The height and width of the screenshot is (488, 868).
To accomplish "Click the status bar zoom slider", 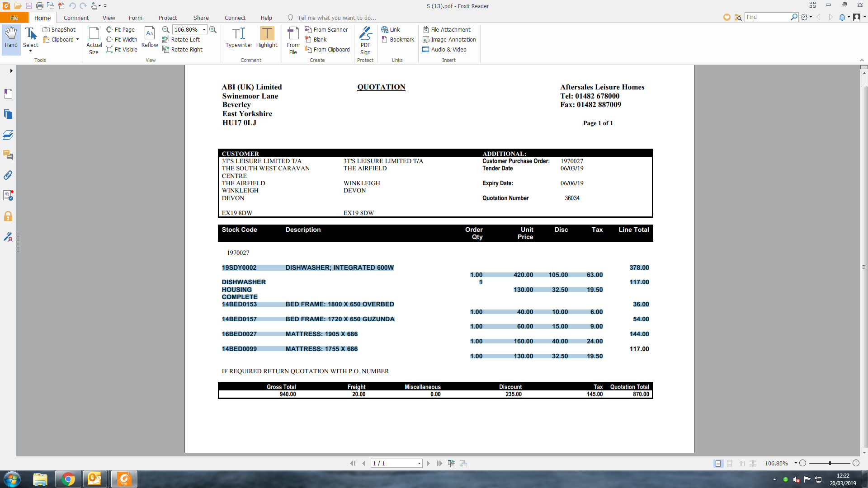I will [830, 464].
